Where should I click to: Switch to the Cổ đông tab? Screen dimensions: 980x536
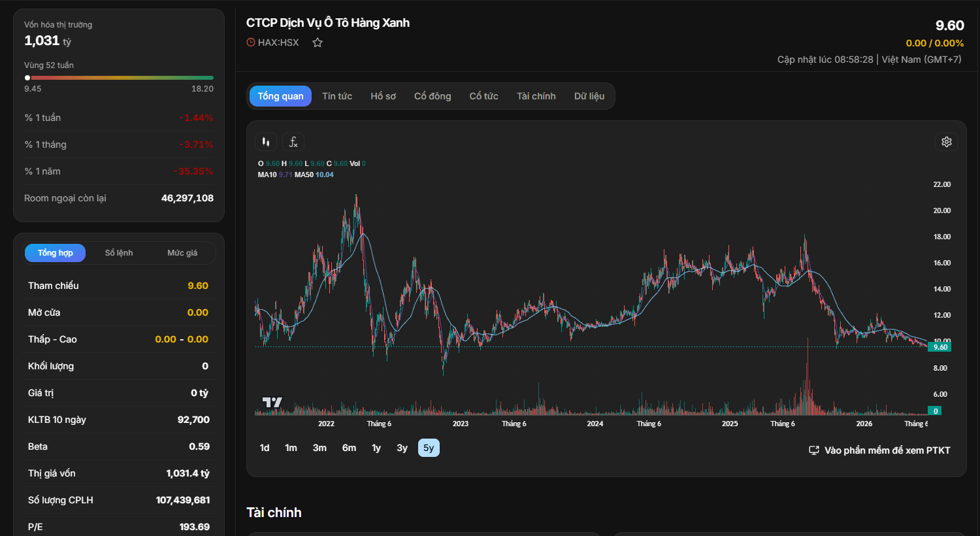coord(433,96)
